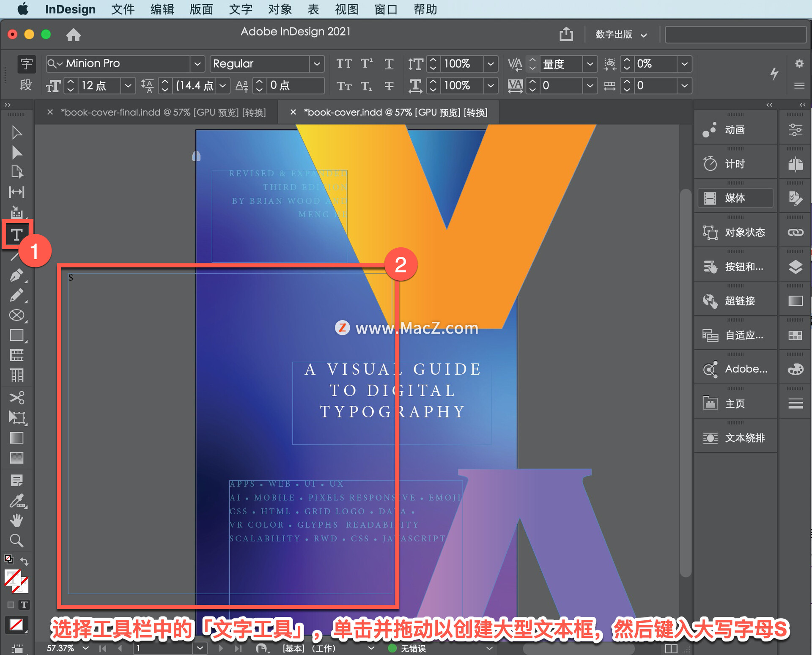Select the Zoom tool

click(16, 540)
